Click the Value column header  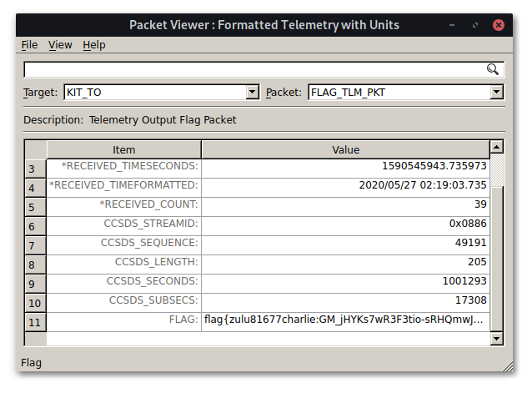345,150
